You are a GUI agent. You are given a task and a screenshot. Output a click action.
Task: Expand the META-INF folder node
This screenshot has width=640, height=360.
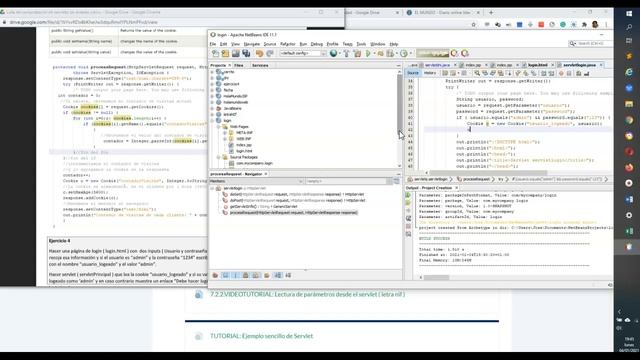[225, 133]
